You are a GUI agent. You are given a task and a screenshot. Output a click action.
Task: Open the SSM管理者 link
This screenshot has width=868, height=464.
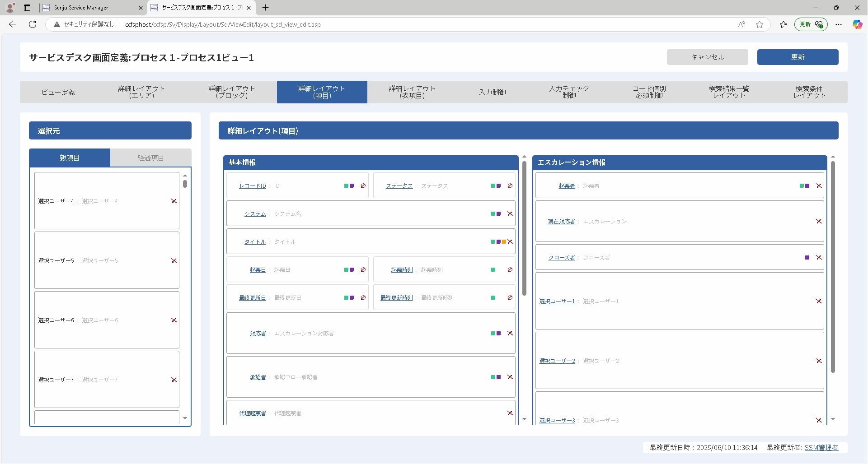[821, 448]
